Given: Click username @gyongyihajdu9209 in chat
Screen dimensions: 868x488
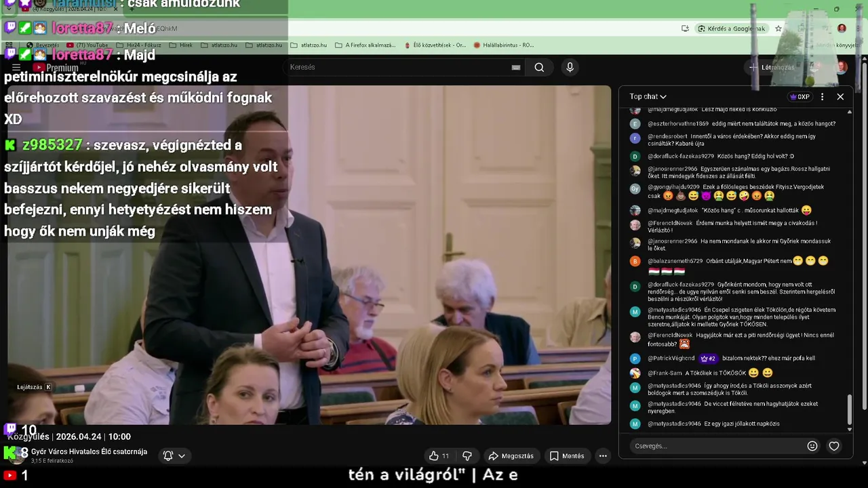Looking at the screenshot, I should click(673, 187).
